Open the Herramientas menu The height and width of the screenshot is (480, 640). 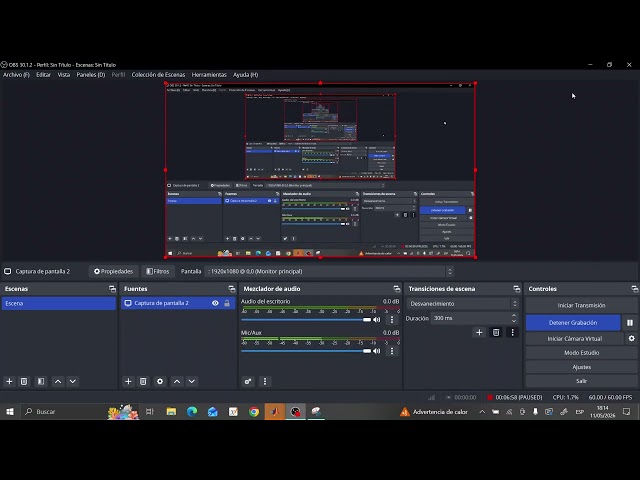point(209,75)
